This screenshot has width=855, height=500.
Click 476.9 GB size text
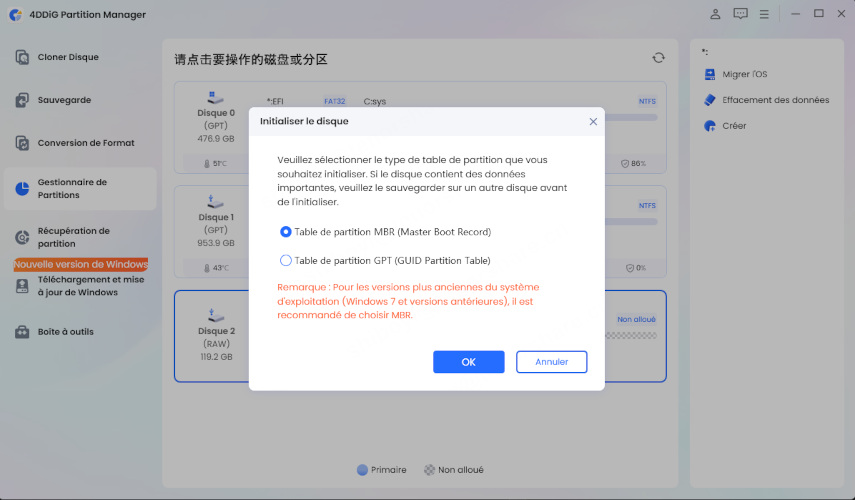(216, 139)
